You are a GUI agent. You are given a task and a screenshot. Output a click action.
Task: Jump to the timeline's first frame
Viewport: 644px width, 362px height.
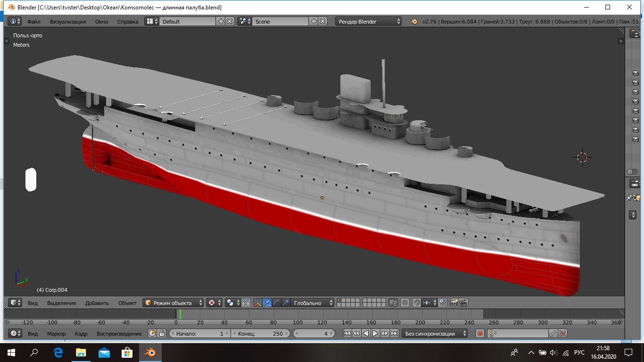tap(347, 333)
